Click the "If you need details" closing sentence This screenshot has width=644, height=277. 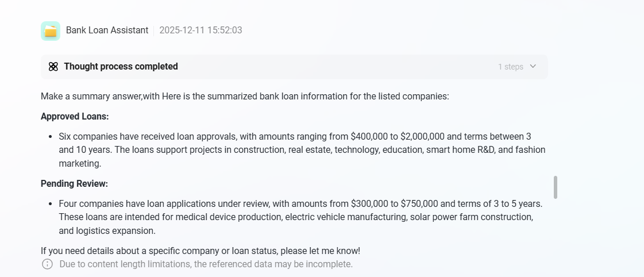point(200,251)
